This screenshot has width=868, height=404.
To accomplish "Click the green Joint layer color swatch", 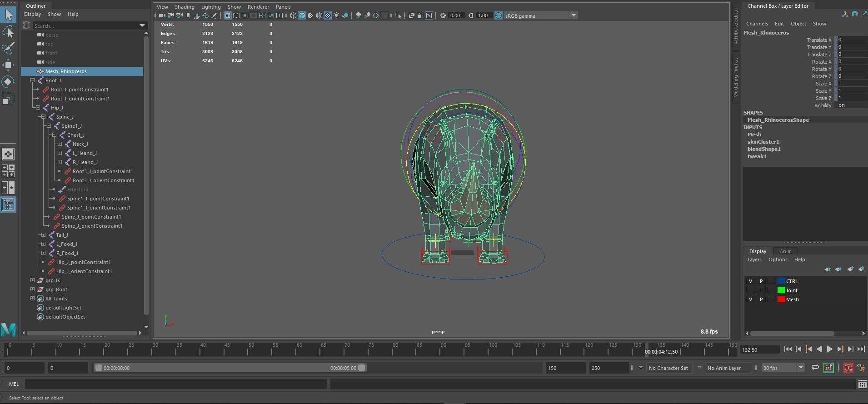I will 781,290.
